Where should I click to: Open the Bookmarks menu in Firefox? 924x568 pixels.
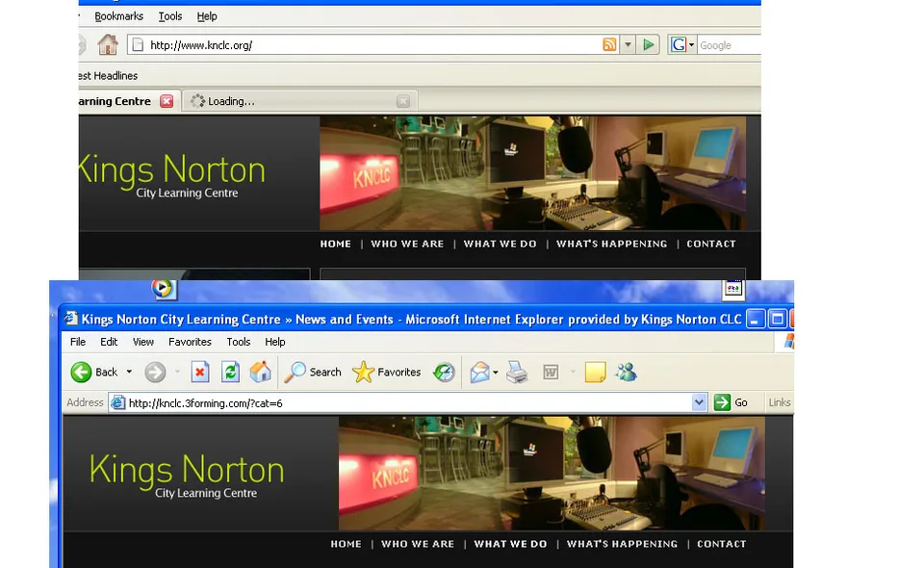point(118,16)
